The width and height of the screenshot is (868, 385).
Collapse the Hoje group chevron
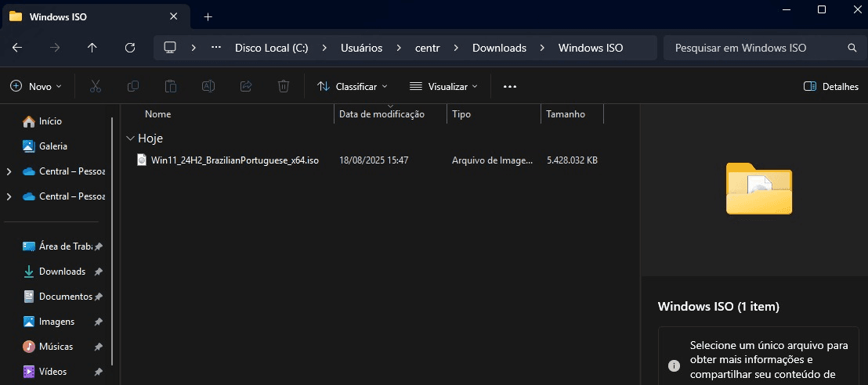(x=130, y=139)
